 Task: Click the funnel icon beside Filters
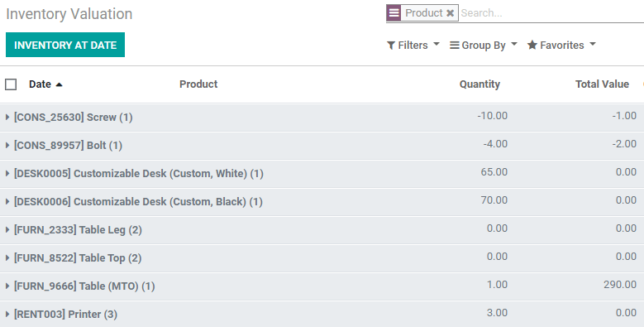pyautogui.click(x=391, y=46)
